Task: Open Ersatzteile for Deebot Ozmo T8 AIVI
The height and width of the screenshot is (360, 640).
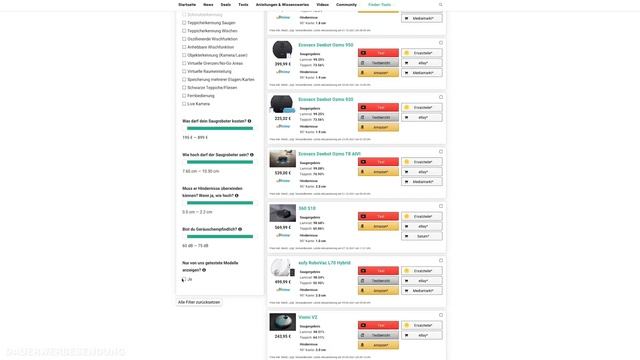Action: [x=422, y=162]
